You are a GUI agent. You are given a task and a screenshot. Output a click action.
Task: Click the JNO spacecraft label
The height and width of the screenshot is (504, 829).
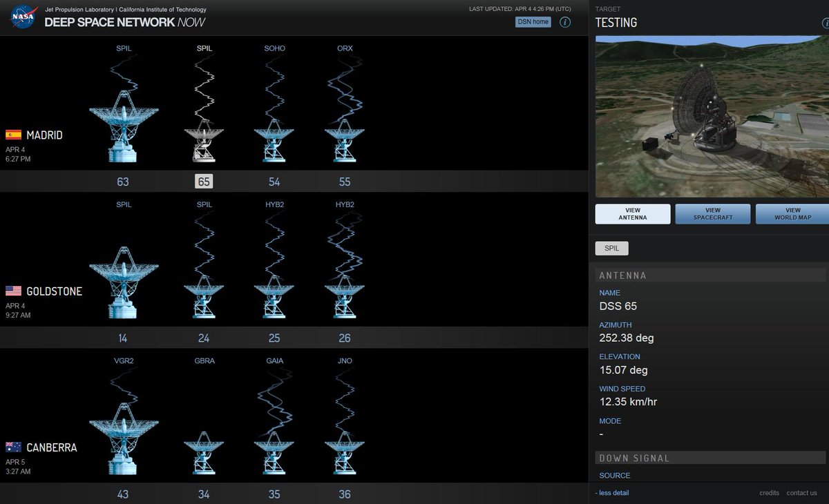345,360
